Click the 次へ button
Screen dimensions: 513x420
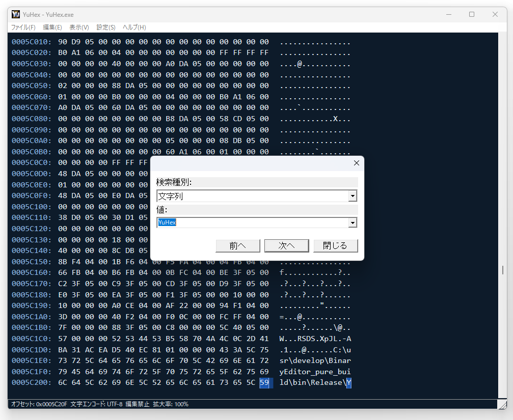287,246
